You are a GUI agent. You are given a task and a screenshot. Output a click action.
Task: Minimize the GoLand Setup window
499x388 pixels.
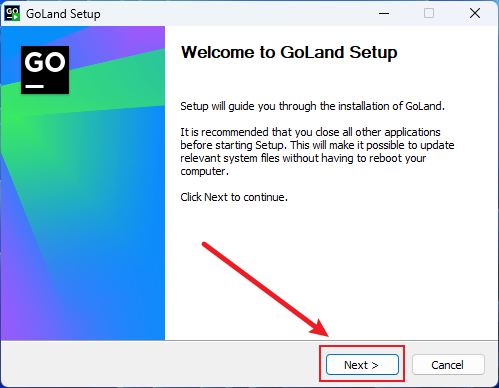tap(384, 13)
